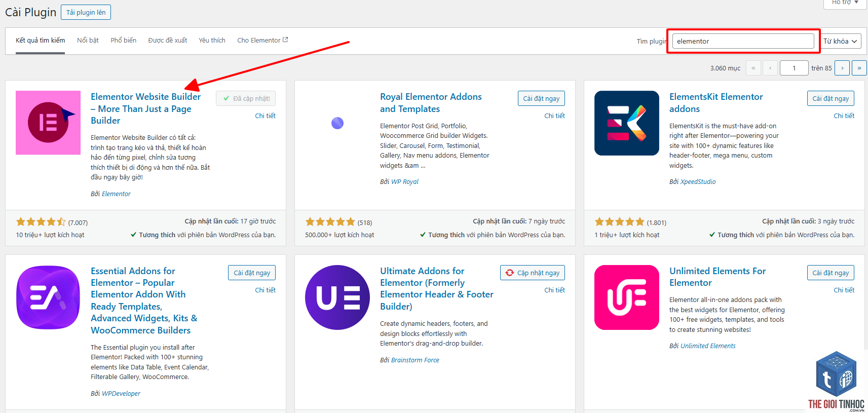Open Ultimate Addons for Elementor title link

click(x=437, y=289)
